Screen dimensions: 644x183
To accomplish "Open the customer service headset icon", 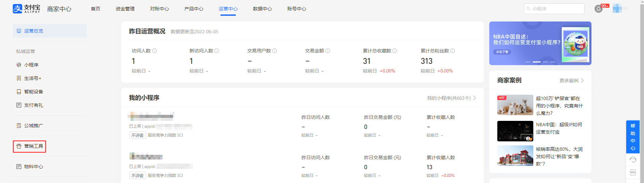I will tap(633, 160).
